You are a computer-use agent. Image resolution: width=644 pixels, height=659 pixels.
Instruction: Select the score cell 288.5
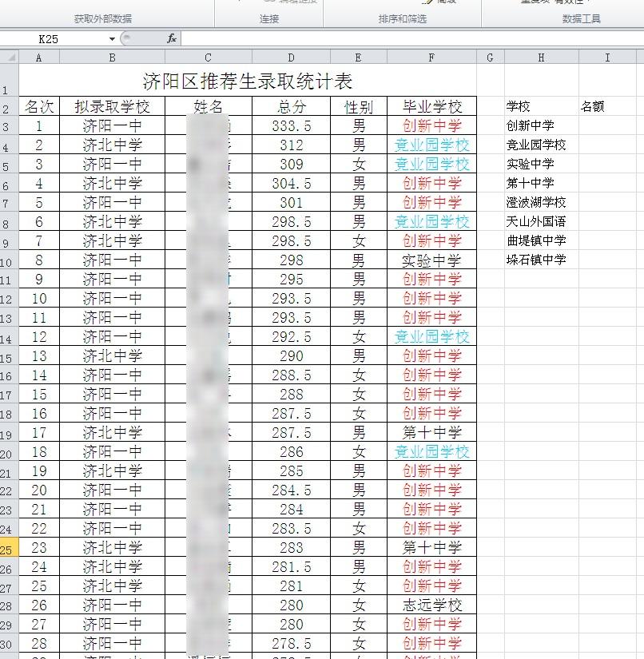(291, 375)
